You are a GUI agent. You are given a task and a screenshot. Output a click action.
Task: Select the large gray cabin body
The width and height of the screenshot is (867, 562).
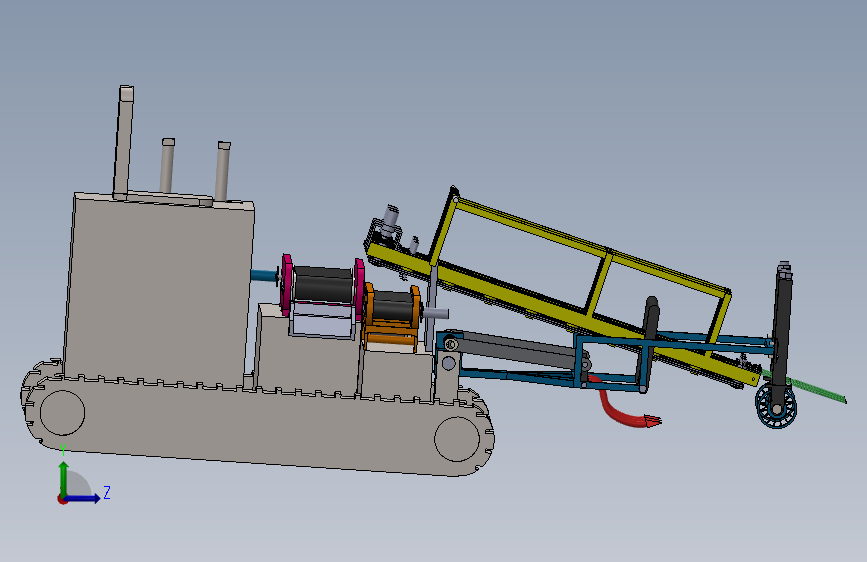(x=158, y=288)
